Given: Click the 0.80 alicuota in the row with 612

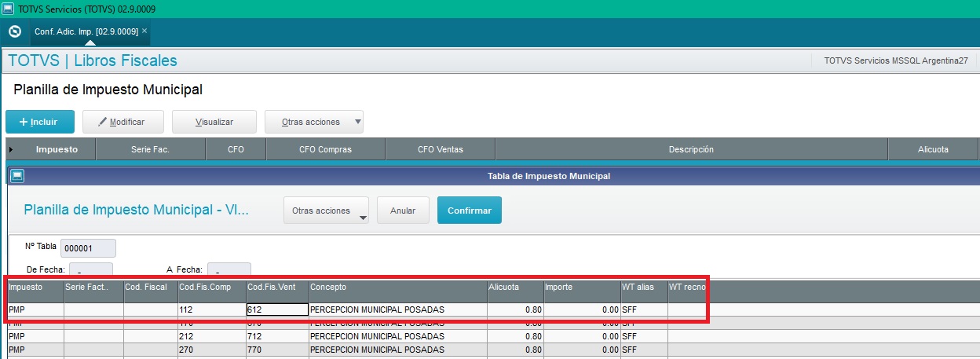Looking at the screenshot, I should (x=515, y=310).
